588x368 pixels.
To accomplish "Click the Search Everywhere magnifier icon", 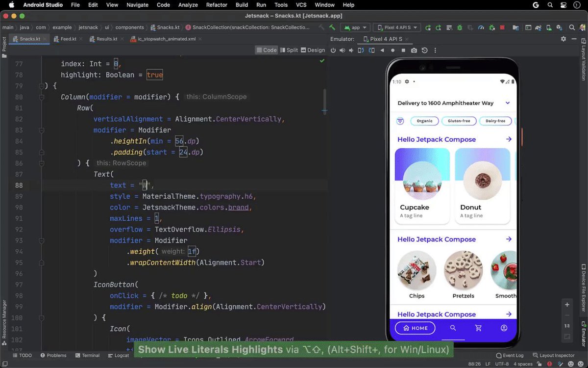I will tap(572, 27).
